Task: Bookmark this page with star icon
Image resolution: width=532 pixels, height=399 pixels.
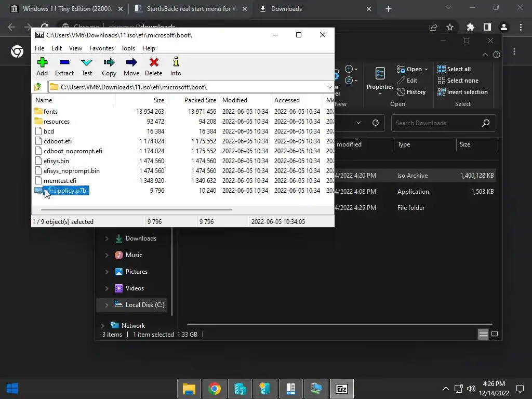Action: coord(450,27)
